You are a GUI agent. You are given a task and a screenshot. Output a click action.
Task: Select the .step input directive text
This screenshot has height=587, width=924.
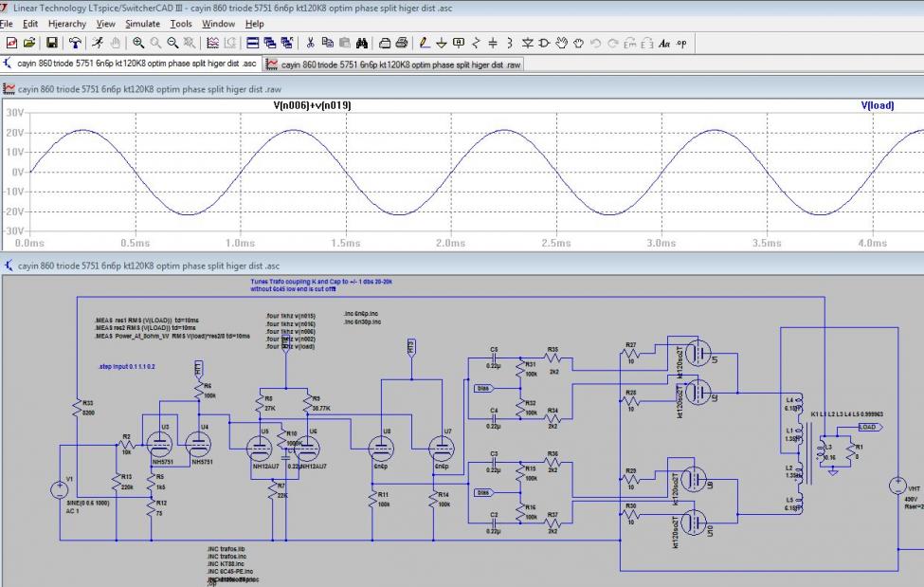(x=127, y=366)
